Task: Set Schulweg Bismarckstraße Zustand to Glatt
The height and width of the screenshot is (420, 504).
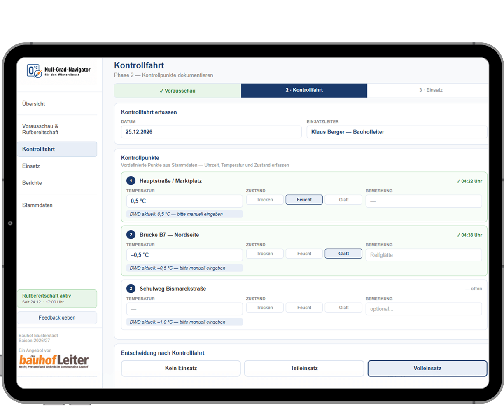Action: [344, 308]
